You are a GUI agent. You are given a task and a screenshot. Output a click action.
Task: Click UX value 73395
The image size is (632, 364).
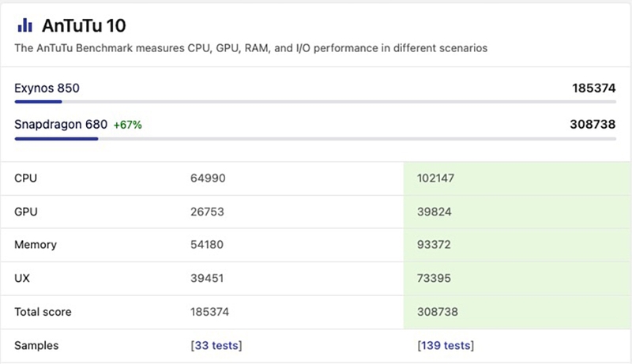(434, 278)
